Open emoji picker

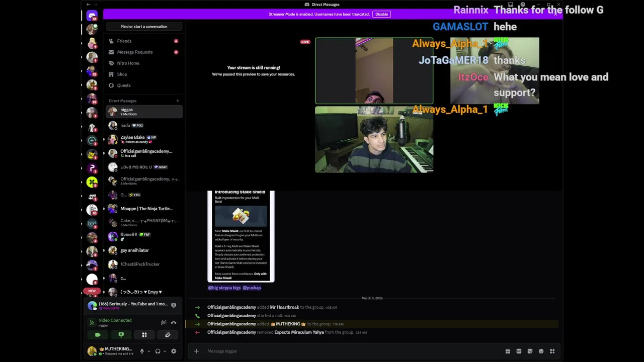[541, 351]
